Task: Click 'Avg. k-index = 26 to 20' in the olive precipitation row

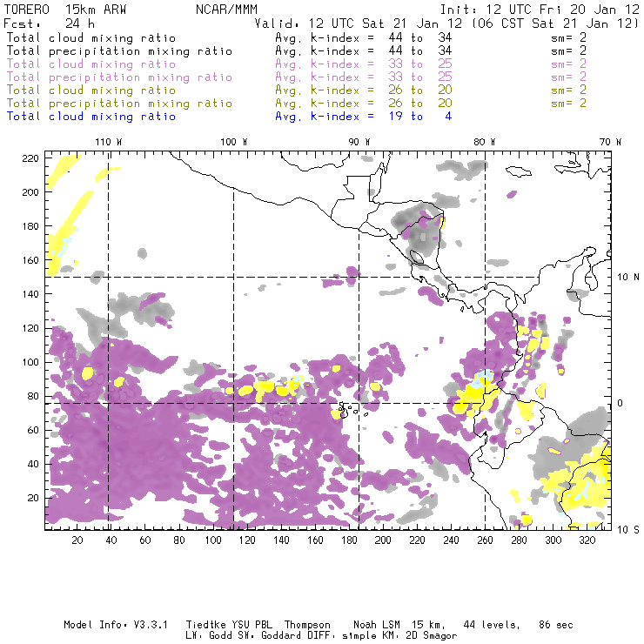Action: 364,103
